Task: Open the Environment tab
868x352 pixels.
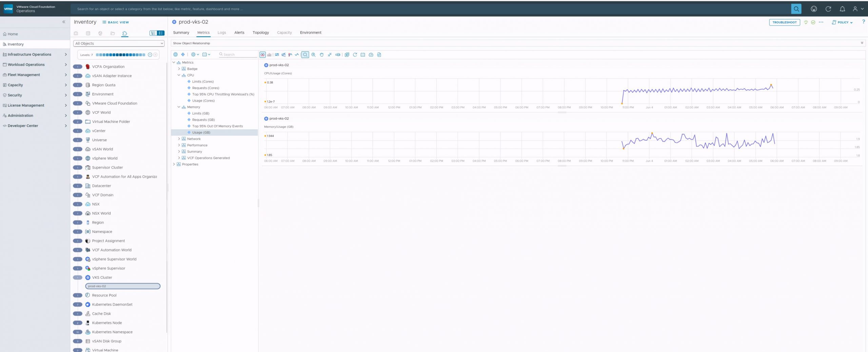Action: tap(311, 33)
